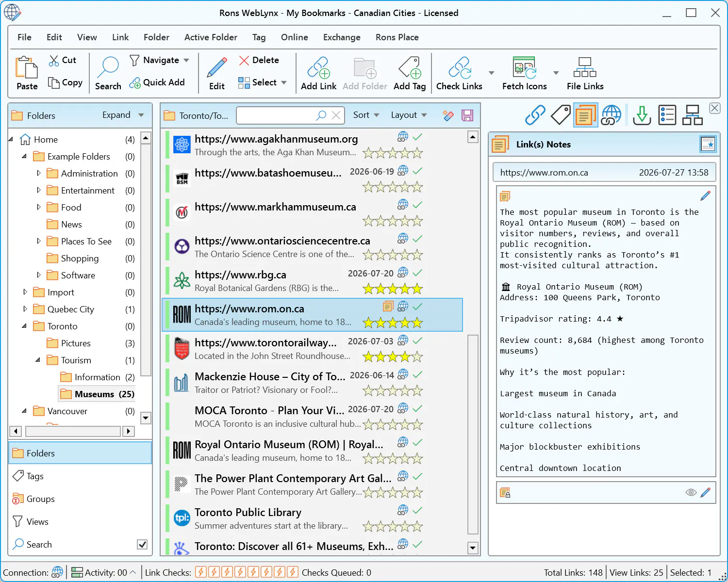This screenshot has height=582, width=728.
Task: Click the Edit pencil in the toolbar
Action: [216, 73]
